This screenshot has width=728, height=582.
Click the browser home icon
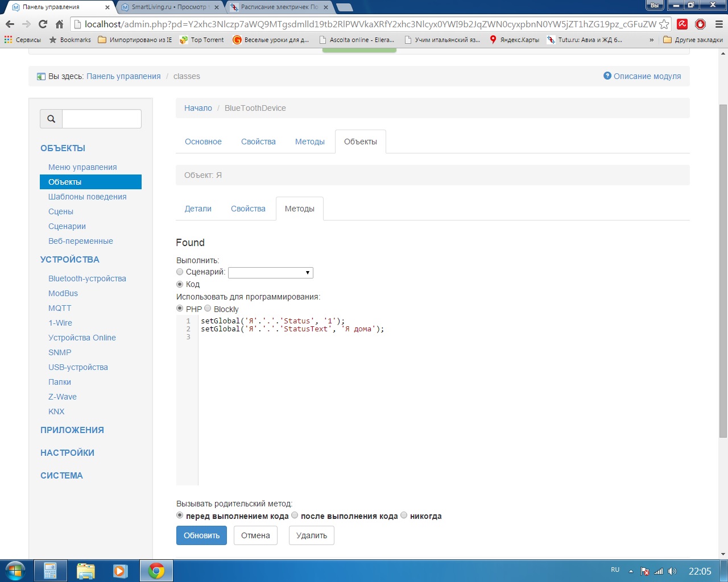[59, 24]
